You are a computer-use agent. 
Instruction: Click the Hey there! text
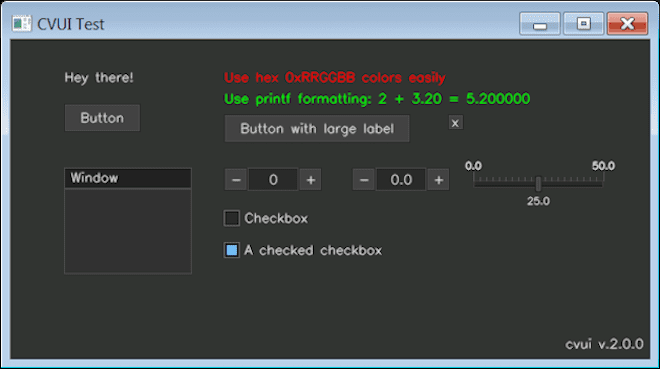point(99,78)
